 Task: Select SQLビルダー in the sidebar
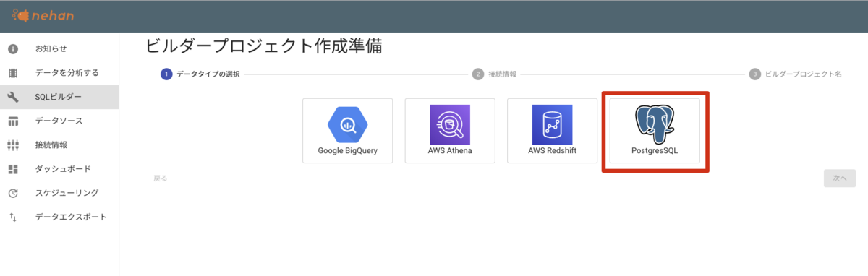(59, 97)
